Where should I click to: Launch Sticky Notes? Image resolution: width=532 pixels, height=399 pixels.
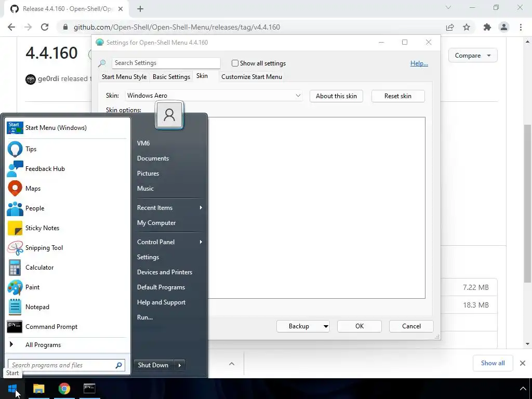67,228
